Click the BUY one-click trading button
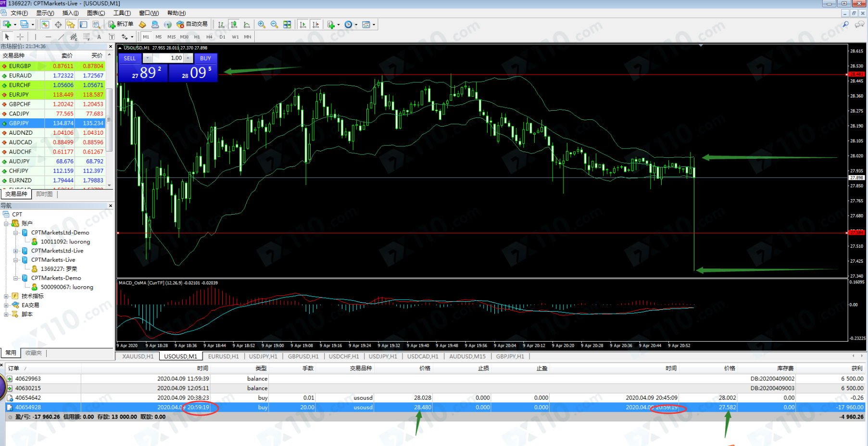This screenshot has width=868, height=446. [205, 58]
